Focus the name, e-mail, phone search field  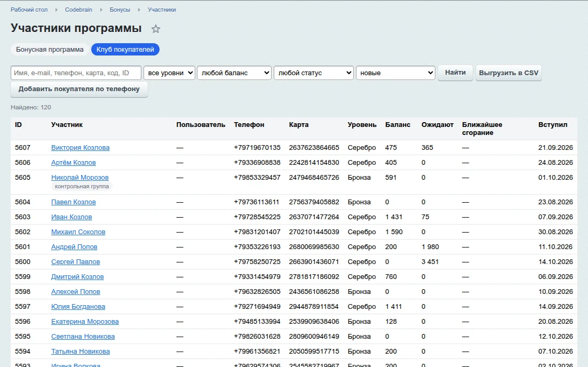pyautogui.click(x=76, y=73)
